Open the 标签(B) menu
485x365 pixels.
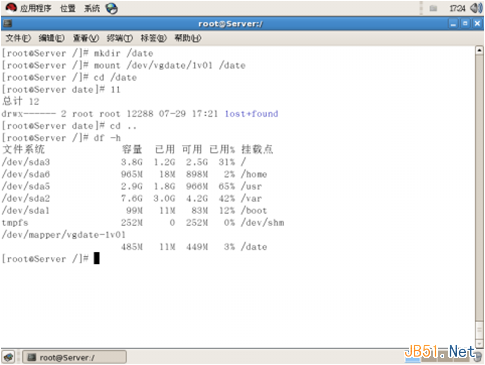click(153, 38)
